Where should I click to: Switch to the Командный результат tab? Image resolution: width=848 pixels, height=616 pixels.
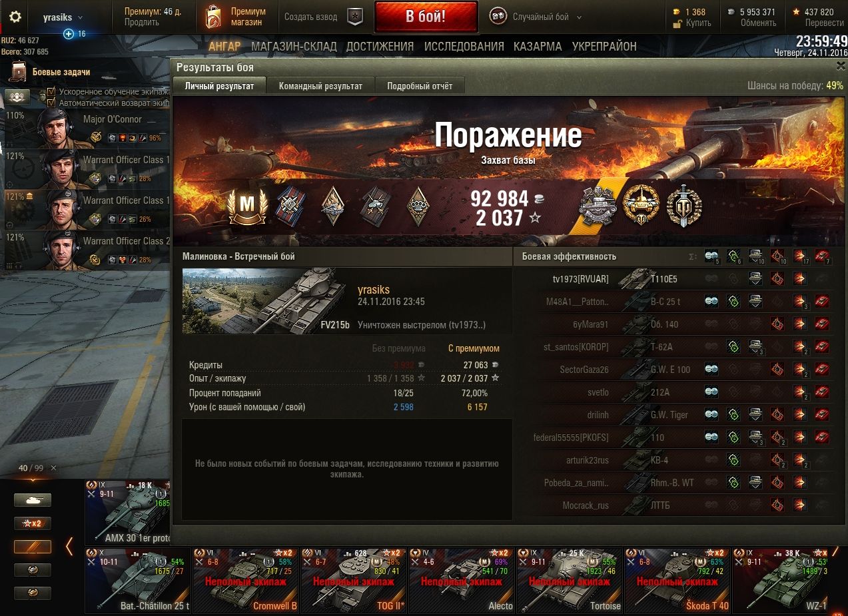coord(320,86)
